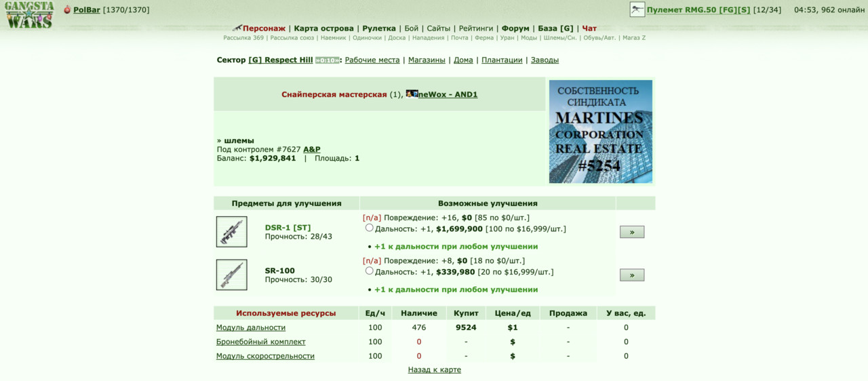The image size is (868, 381).
Task: Open the Моды link
Action: point(529,38)
